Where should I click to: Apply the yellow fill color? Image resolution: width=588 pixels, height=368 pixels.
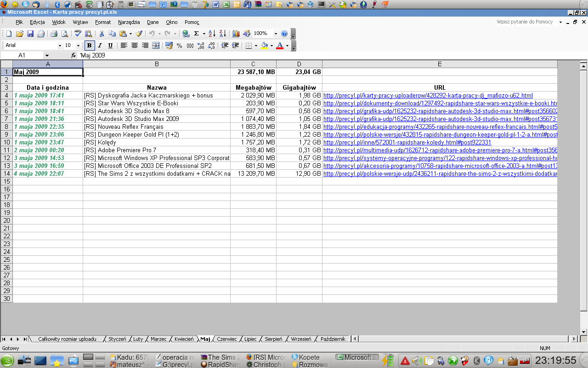pyautogui.click(x=264, y=46)
